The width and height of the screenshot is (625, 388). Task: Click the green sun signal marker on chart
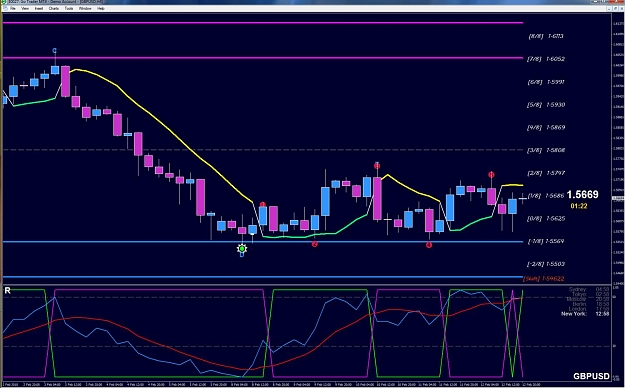pos(242,249)
